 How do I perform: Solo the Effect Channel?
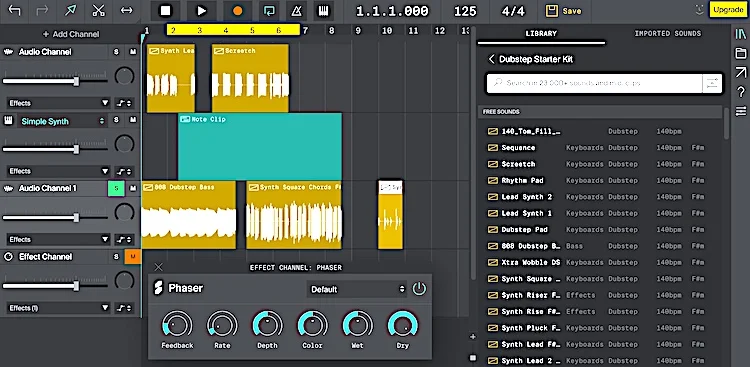click(x=116, y=257)
